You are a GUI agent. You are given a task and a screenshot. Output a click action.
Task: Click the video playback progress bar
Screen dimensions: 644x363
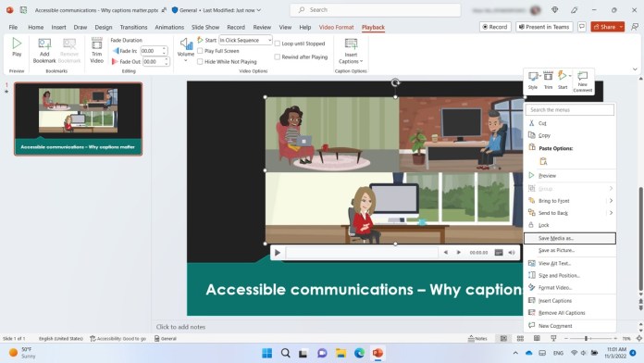[x=363, y=253]
